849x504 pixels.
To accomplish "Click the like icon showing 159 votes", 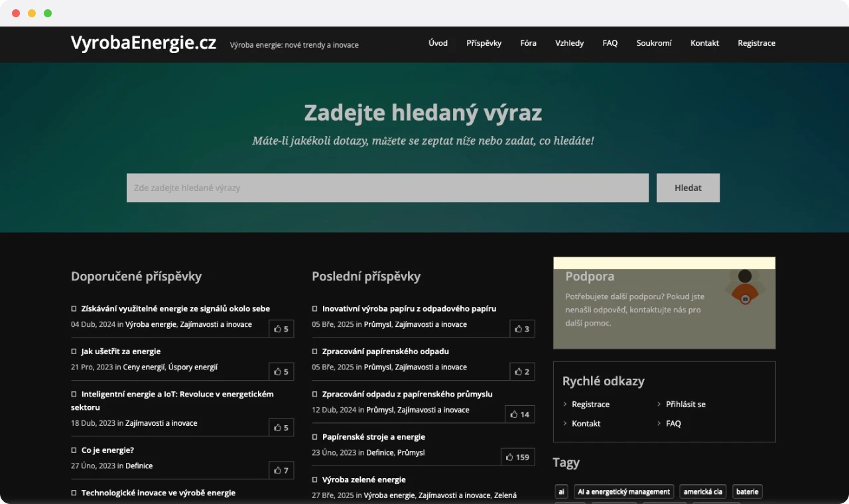I will (517, 457).
